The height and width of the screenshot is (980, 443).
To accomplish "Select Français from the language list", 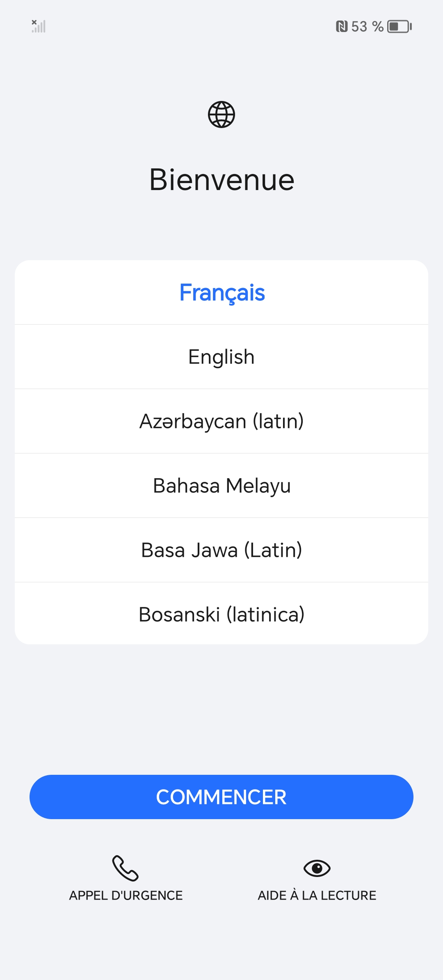I will coord(221,293).
